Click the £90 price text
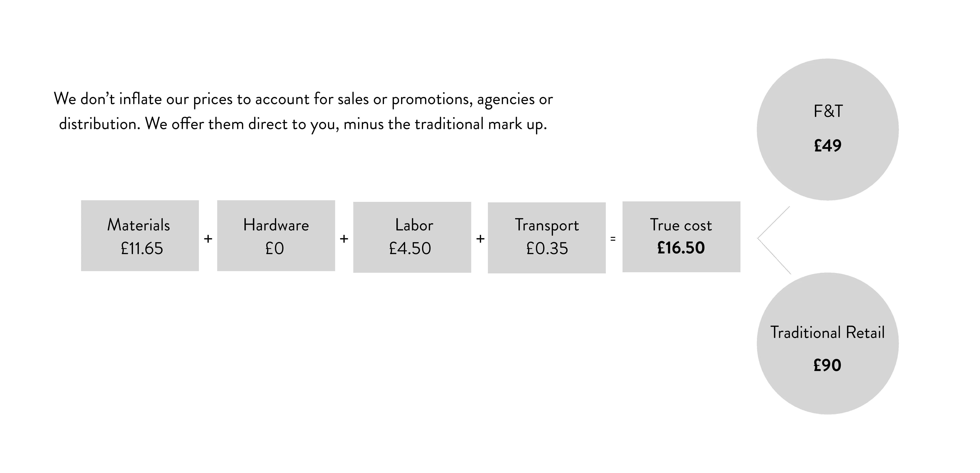This screenshot has width=980, height=473. 827,365
